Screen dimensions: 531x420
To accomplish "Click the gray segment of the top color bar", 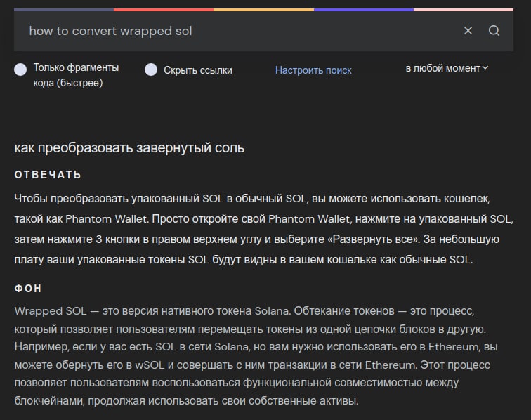I will click(x=63, y=10).
